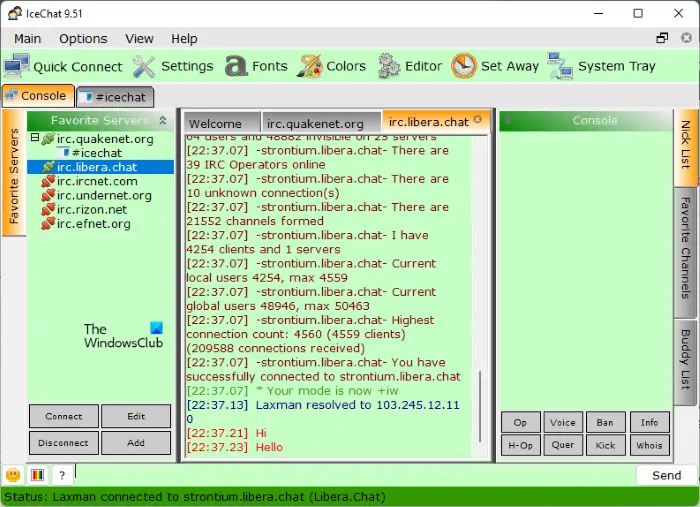Click the disconnected plug icon beside irc.ircnet.com
This screenshot has height=507, width=700.
coord(48,181)
